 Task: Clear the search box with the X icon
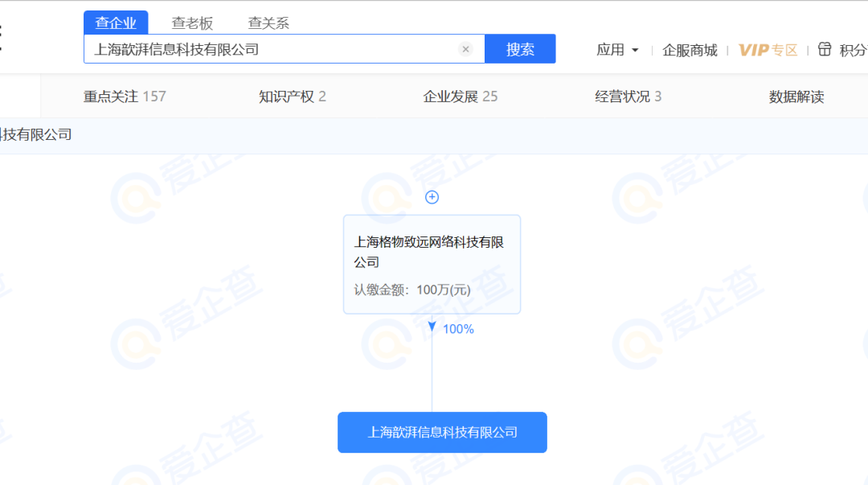tap(465, 49)
